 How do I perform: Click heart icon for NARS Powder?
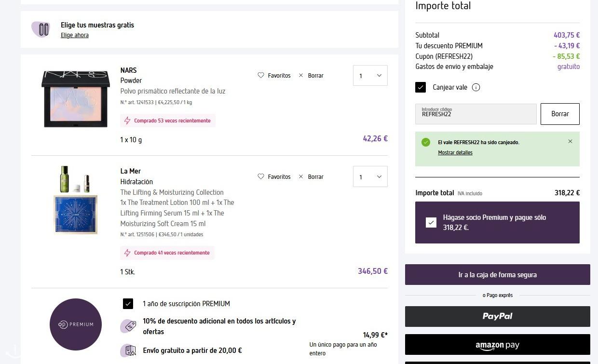261,75
